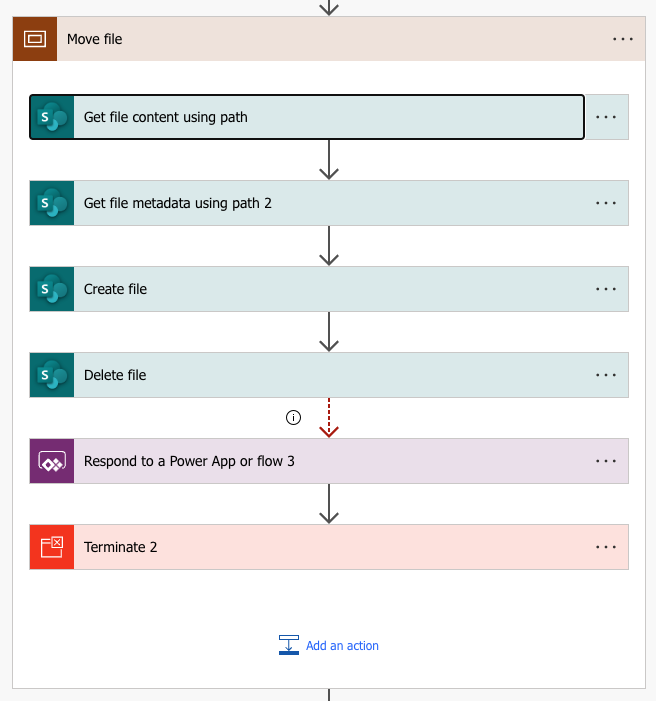Expand the Create file action card
Viewport: 656px width, 701px height.
[300, 289]
